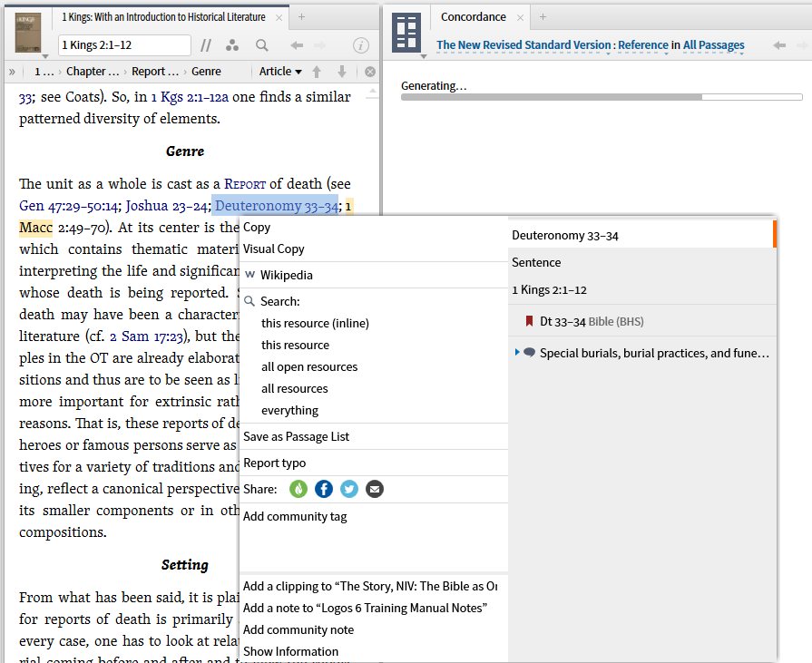Select Deuteronomy 33–34 in right menu pane
Viewport: 812px width, 663px height.
(642, 236)
